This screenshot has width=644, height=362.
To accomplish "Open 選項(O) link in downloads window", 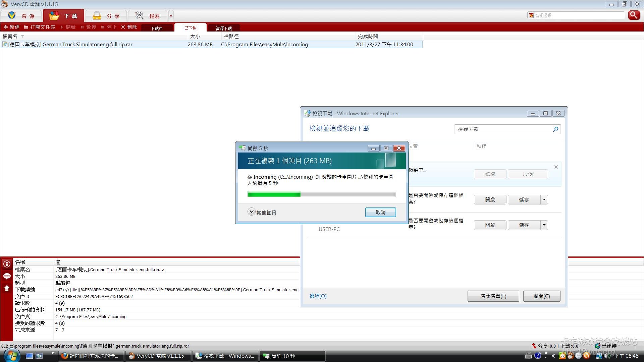I will (x=318, y=296).
